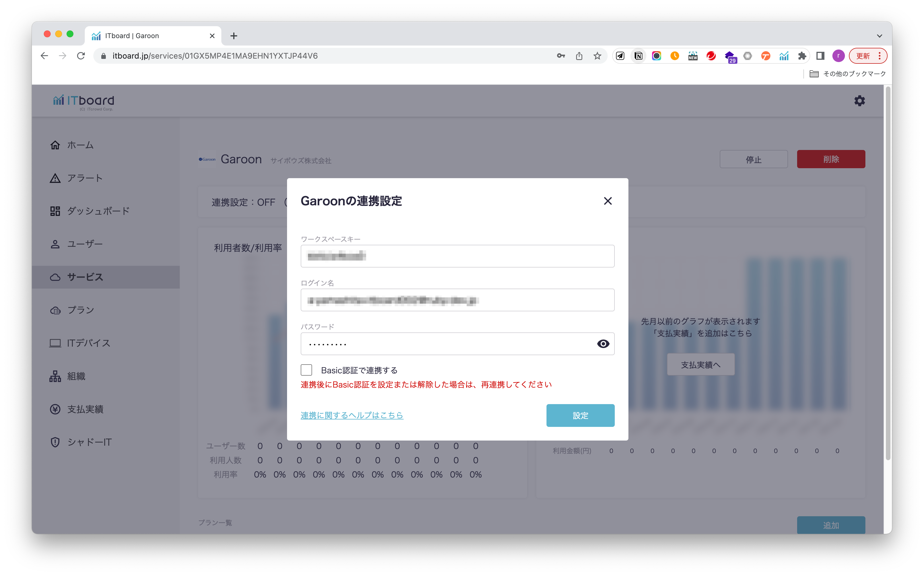Screen dimensions: 924x576
Task: Click into the ログイン名 field
Action: coord(457,300)
